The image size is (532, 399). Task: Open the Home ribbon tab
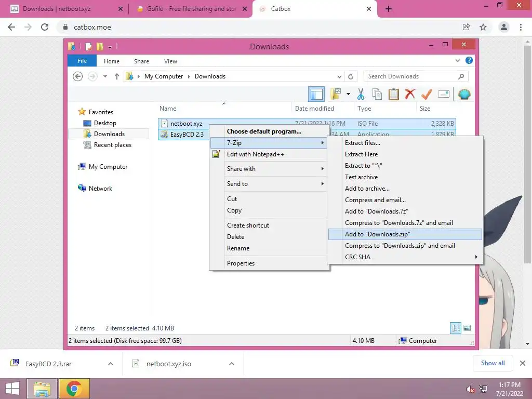point(112,61)
